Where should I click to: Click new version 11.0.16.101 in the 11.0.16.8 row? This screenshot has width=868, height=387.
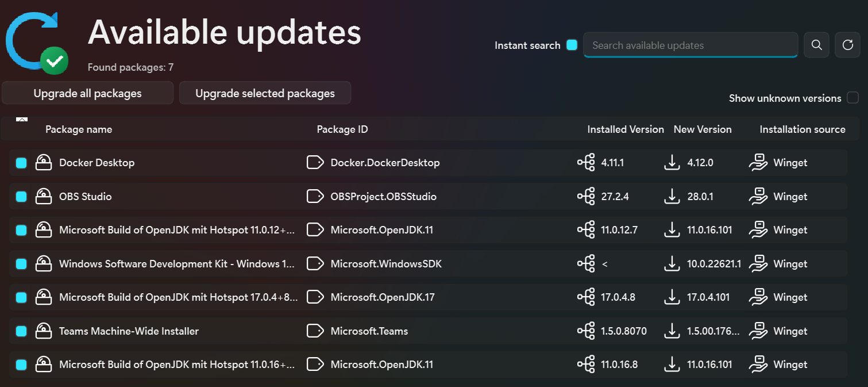pyautogui.click(x=709, y=365)
